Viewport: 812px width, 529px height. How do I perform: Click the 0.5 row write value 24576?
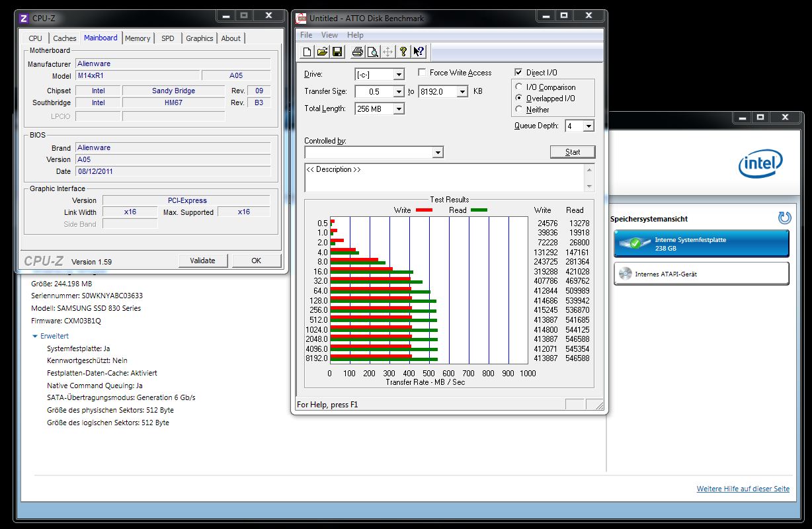click(x=548, y=223)
